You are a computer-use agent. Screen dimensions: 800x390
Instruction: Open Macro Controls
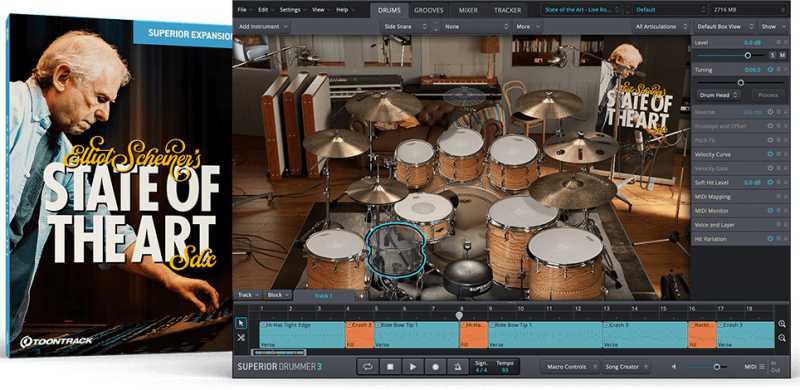(570, 367)
